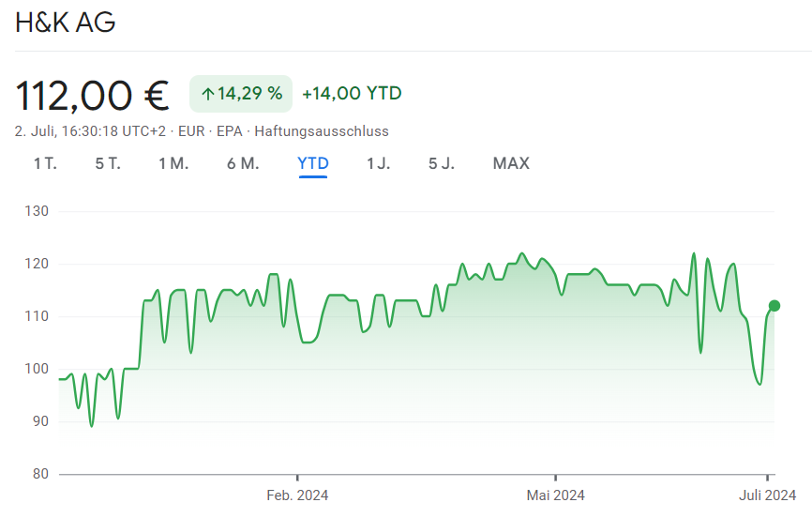
Task: View the 5 J. chart range
Action: click(442, 164)
